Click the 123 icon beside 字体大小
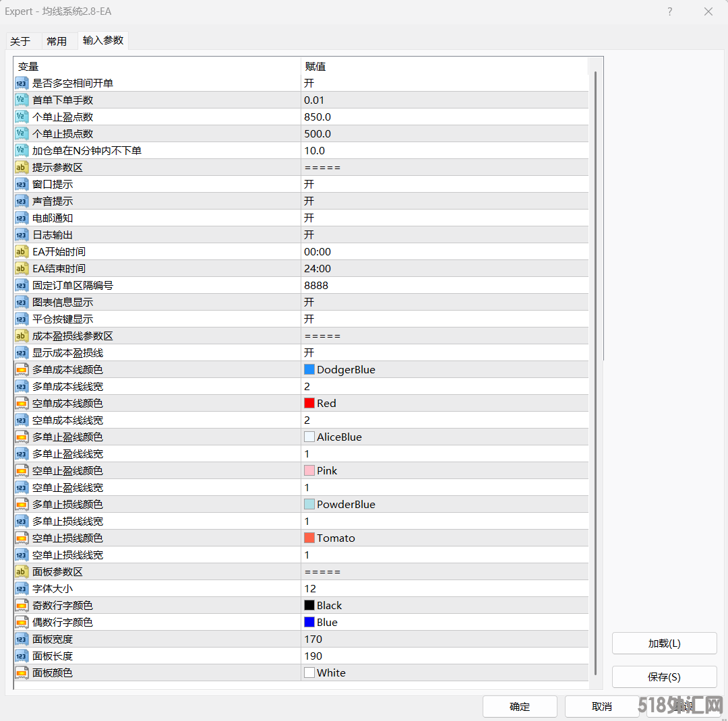The width and height of the screenshot is (728, 721). tap(20, 588)
